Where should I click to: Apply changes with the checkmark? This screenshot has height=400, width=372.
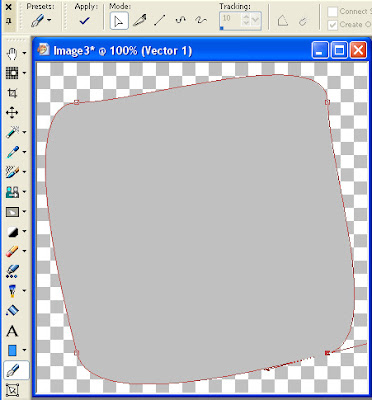pyautogui.click(x=85, y=21)
